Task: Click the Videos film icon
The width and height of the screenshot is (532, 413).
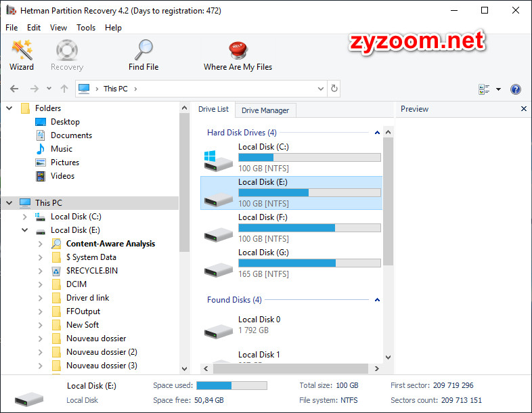Action: 41,176
